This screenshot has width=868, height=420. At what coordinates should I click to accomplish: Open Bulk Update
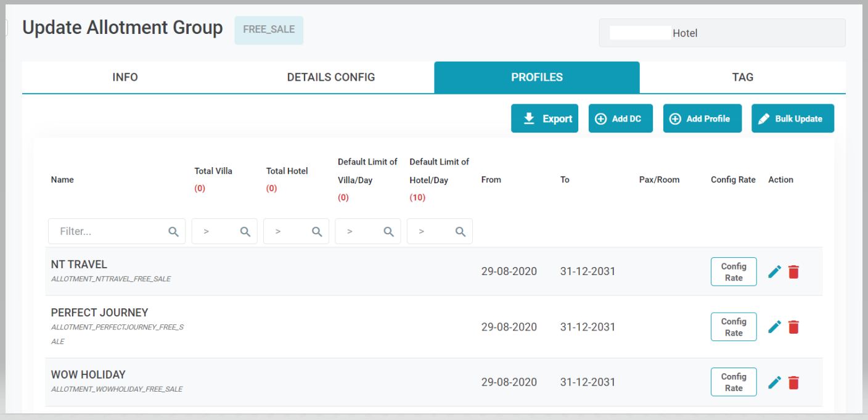click(792, 118)
